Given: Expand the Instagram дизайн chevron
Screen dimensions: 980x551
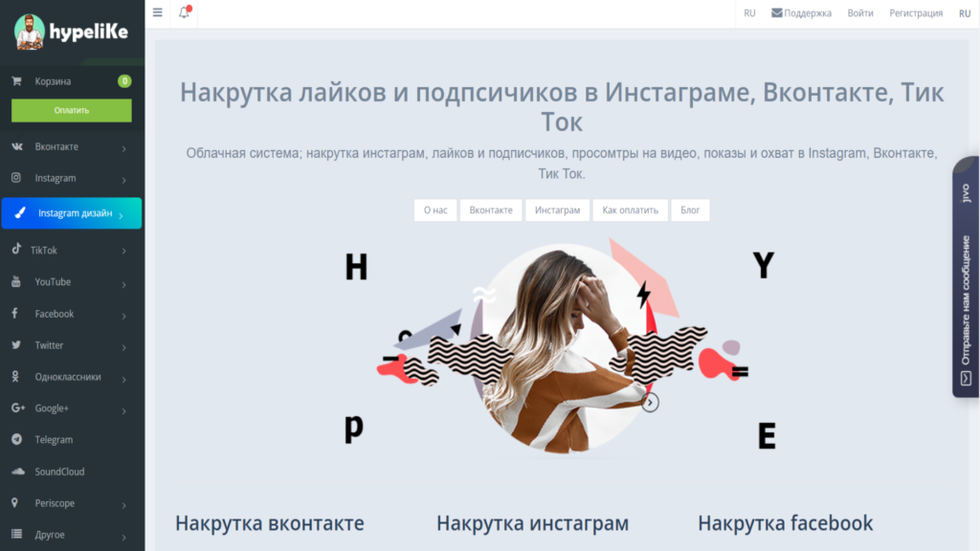Looking at the screenshot, I should (x=122, y=215).
